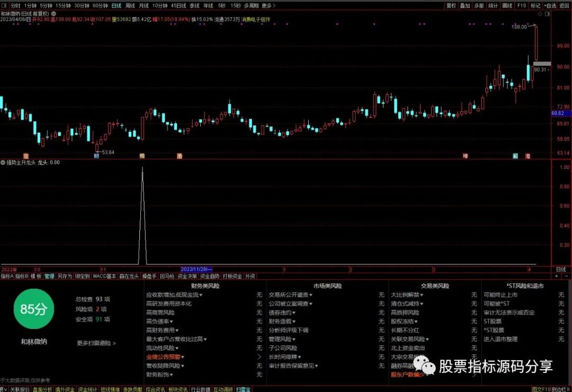Image resolution: width=572 pixels, height=392 pixels.
Task: Select the 年线 yearly period
Action: coord(208,5)
